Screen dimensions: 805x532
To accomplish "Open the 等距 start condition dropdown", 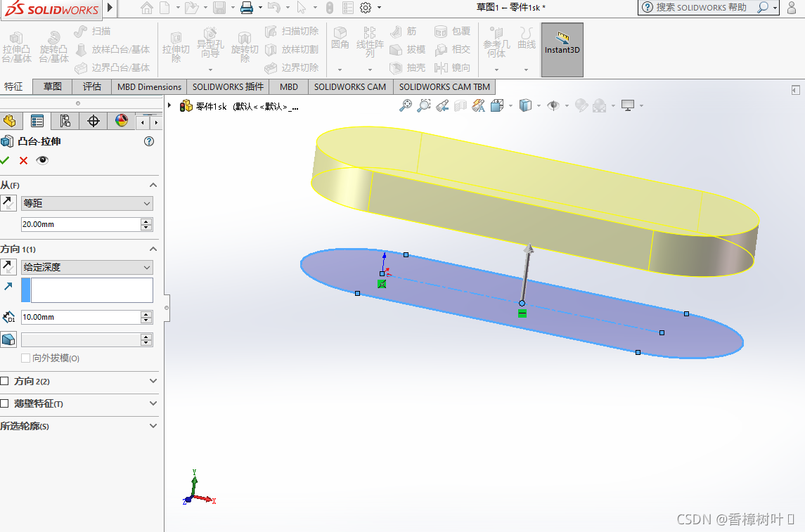I will tap(87, 204).
